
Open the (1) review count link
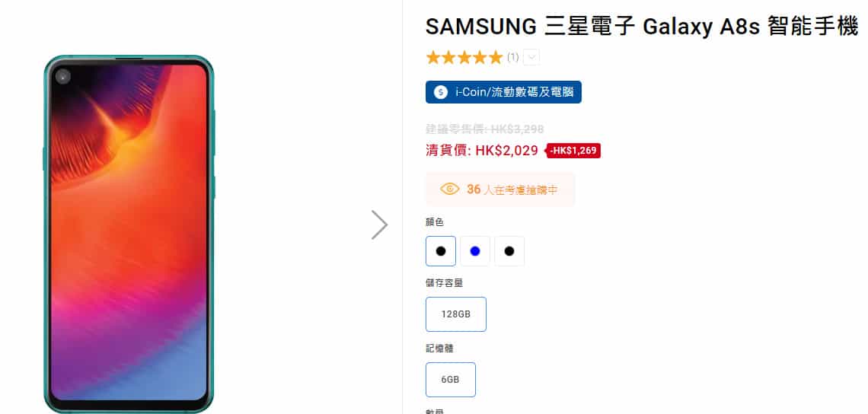click(x=513, y=57)
